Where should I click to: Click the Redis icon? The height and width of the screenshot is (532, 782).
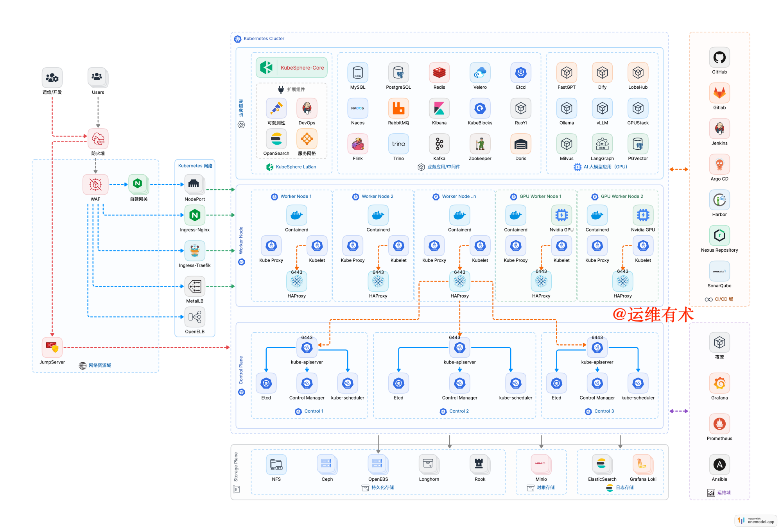click(x=439, y=73)
